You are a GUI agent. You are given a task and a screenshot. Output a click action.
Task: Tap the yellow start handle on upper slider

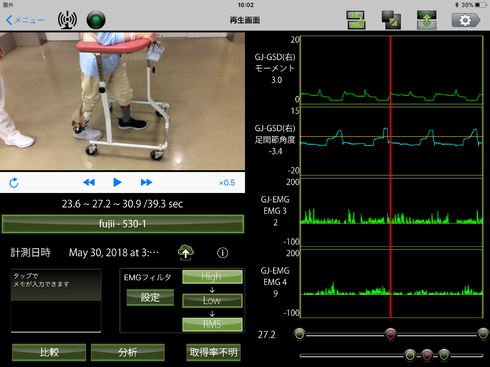(x=299, y=334)
